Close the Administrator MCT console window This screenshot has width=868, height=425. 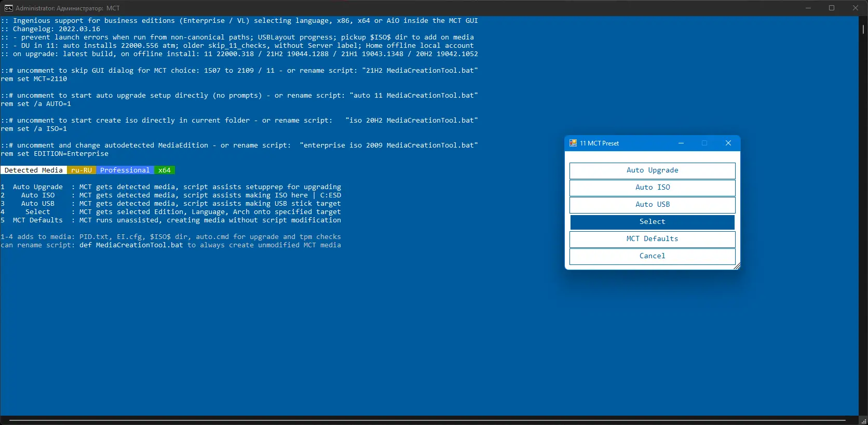pyautogui.click(x=856, y=8)
